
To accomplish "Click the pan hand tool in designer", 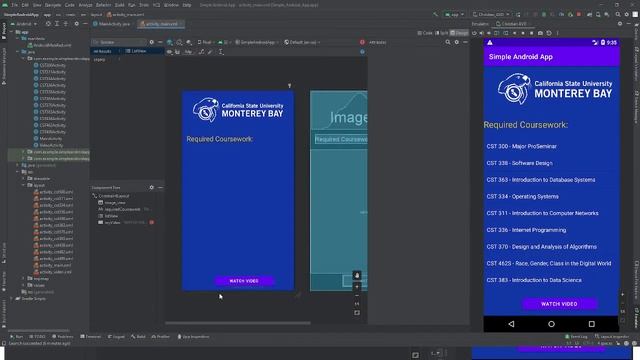I will [x=357, y=276].
